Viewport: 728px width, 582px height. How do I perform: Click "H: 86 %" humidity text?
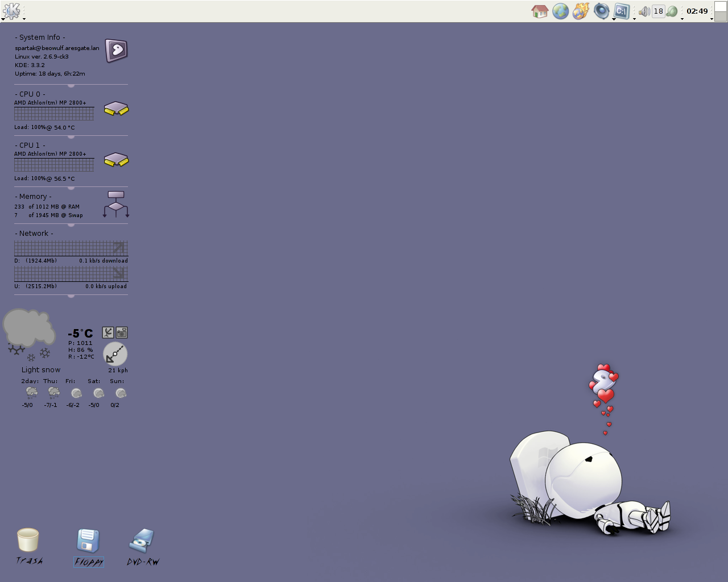click(81, 350)
